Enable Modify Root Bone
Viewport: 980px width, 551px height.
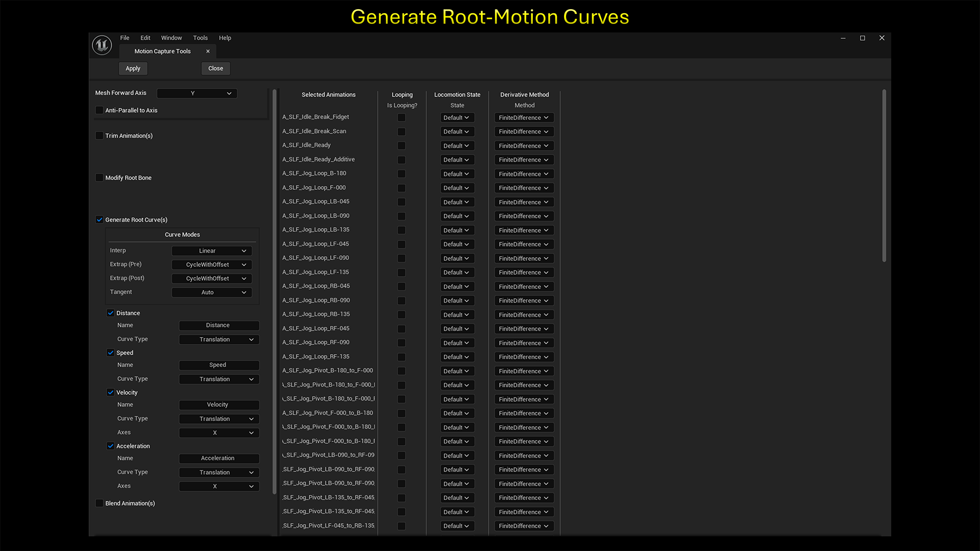pos(99,177)
